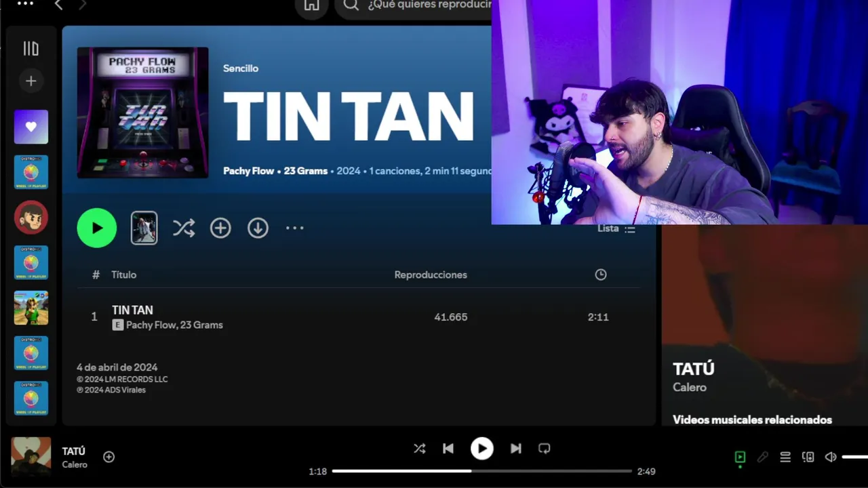Toggle repeat in the player bar
The width and height of the screenshot is (868, 488).
(544, 448)
